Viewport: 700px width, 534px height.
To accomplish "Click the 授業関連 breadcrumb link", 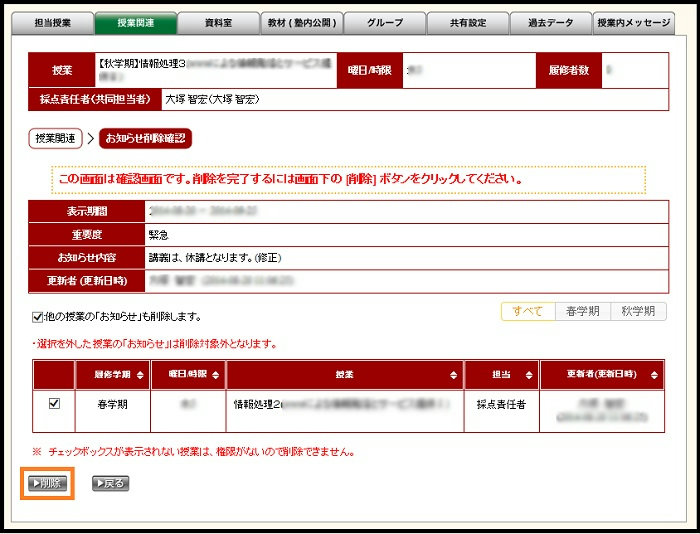I will [x=55, y=139].
